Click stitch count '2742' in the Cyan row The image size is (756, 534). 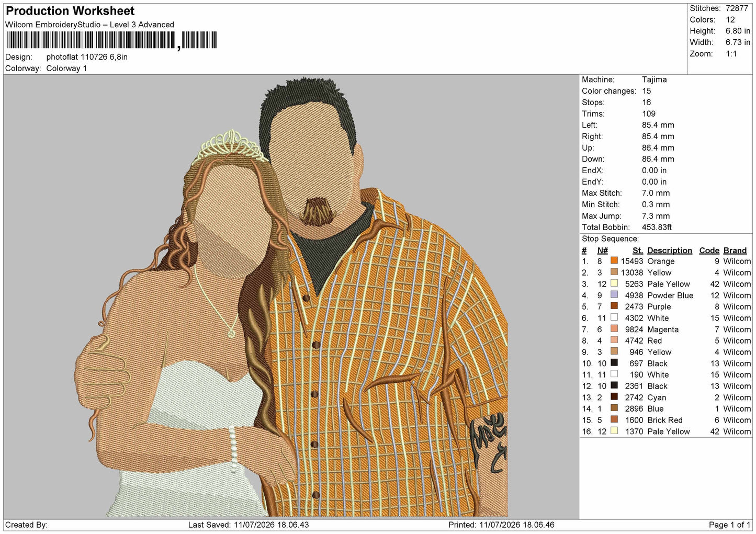634,397
